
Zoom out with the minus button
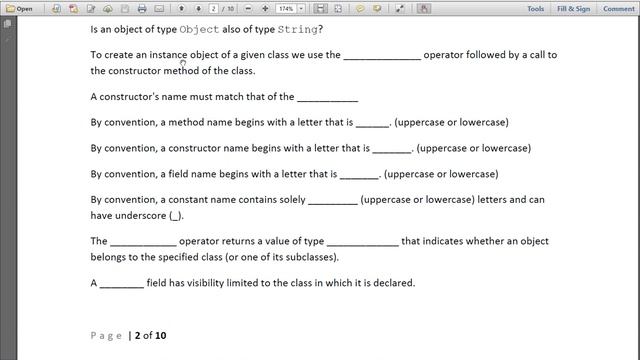248,9
